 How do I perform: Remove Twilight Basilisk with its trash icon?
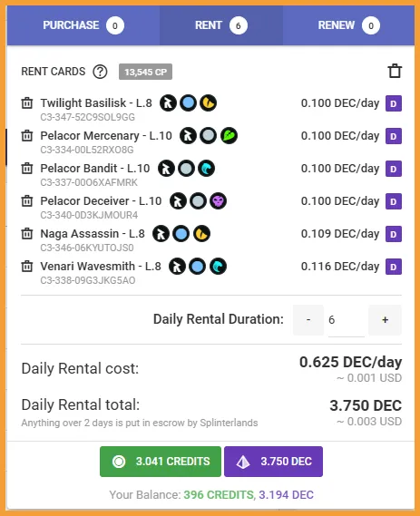click(27, 103)
